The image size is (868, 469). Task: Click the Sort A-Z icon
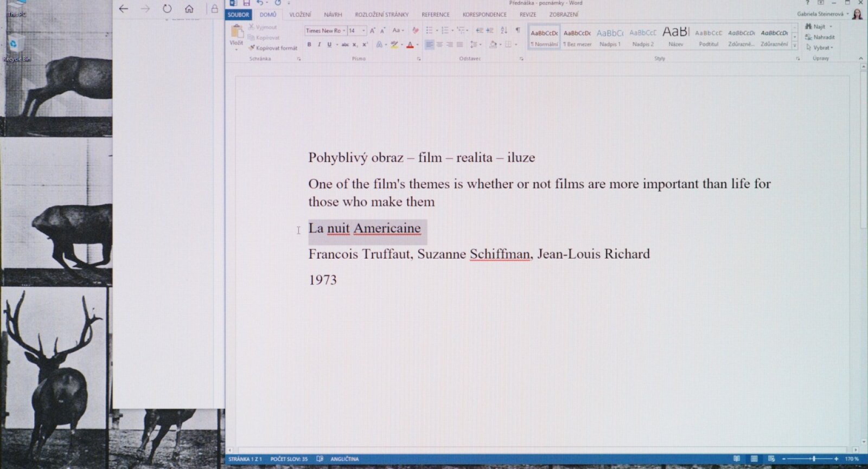click(x=504, y=30)
